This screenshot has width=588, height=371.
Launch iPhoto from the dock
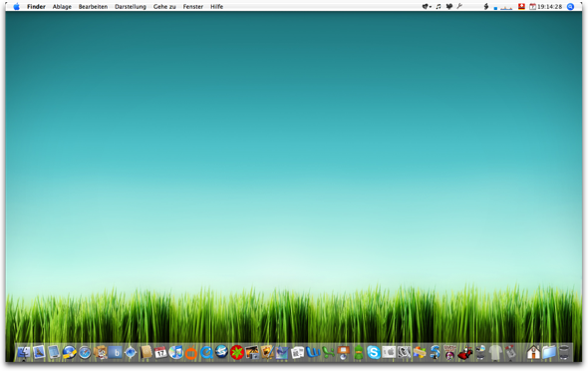[252, 352]
